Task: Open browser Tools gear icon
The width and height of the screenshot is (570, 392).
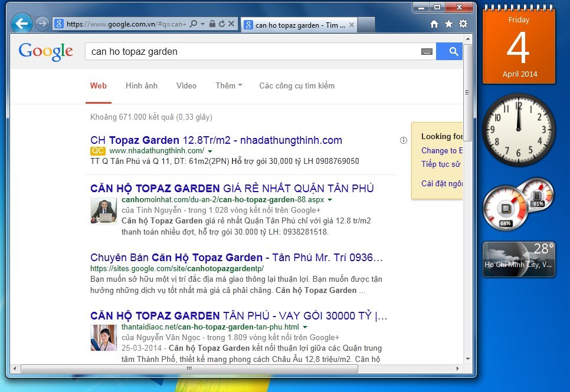Action: 463,24
